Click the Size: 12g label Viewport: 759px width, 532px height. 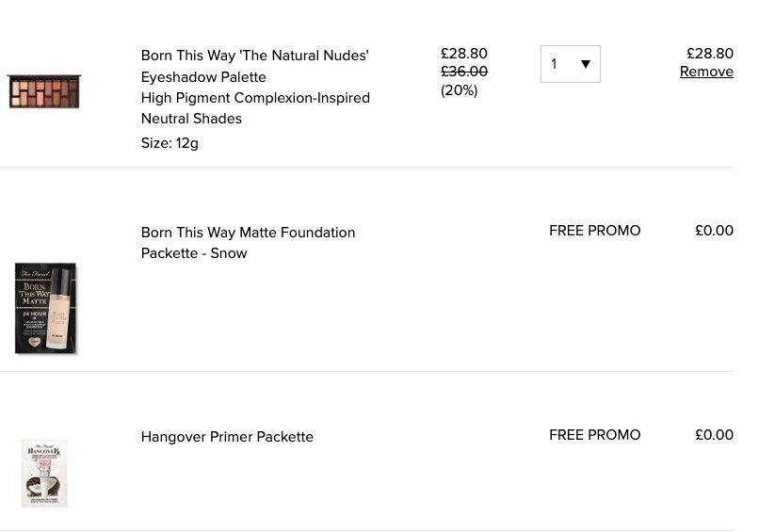pyautogui.click(x=170, y=143)
